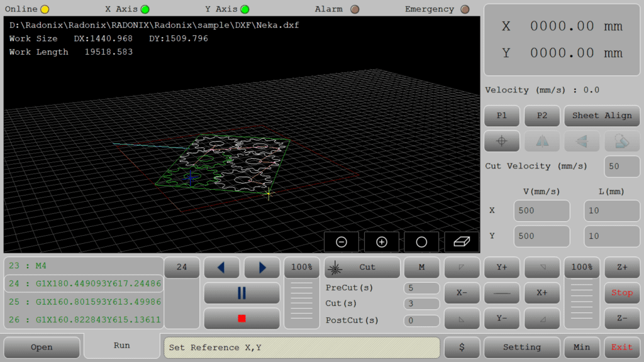
Task: Click the zoom in magnifier icon
Action: 382,242
